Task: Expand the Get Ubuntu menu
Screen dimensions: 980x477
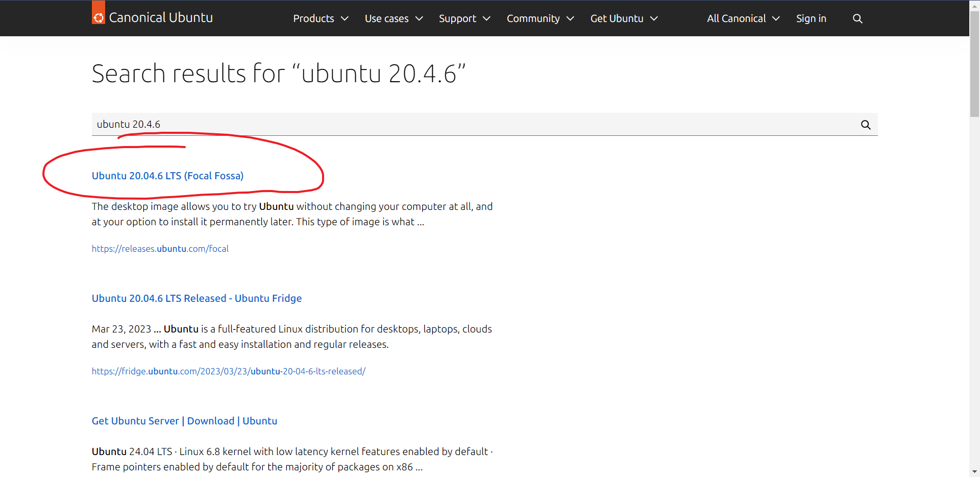Action: (x=624, y=19)
